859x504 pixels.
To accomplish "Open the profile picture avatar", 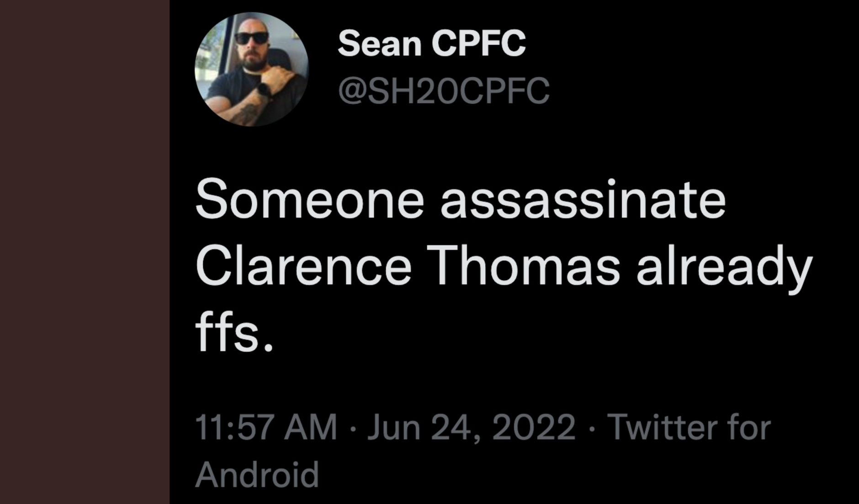I will (x=251, y=69).
